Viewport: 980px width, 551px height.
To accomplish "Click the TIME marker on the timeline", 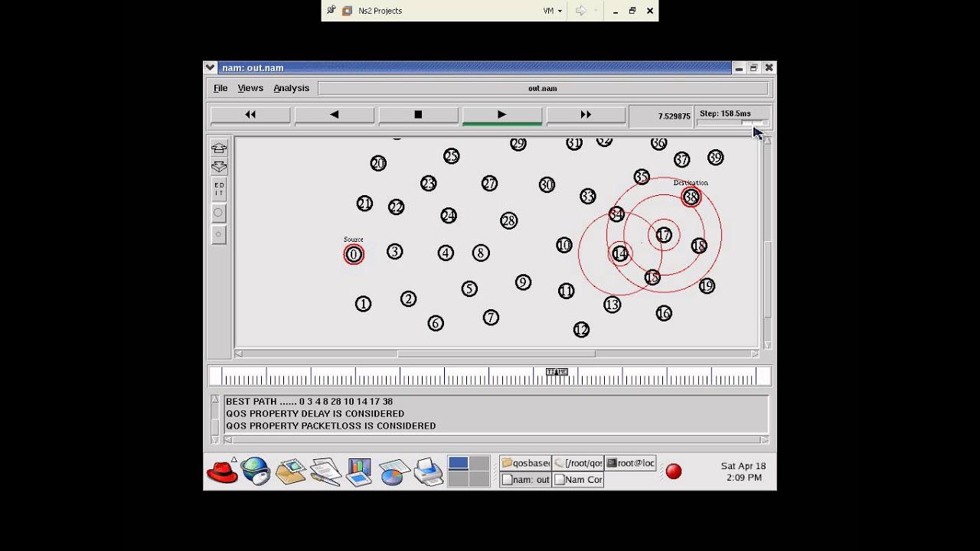I will point(557,372).
